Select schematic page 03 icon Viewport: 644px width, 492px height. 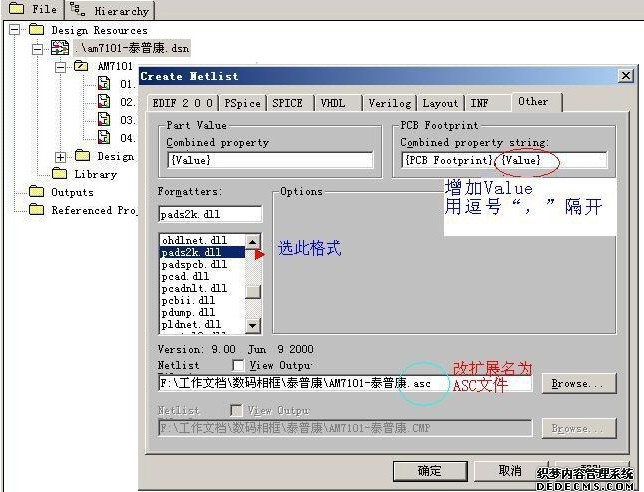[104, 120]
